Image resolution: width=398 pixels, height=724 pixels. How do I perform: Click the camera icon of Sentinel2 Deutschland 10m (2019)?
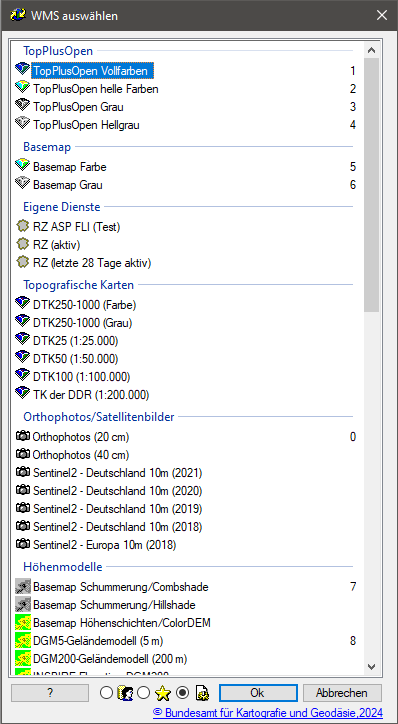pyautogui.click(x=23, y=508)
